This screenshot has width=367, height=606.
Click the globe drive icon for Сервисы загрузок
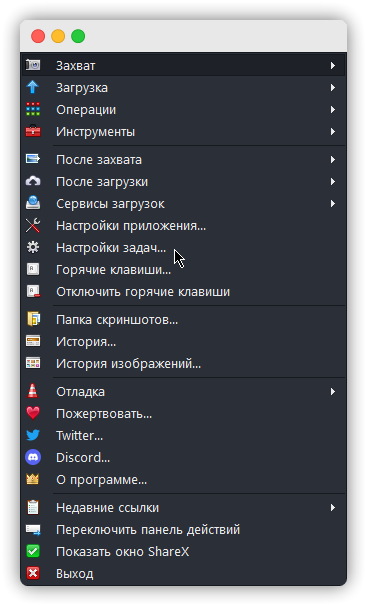(33, 203)
